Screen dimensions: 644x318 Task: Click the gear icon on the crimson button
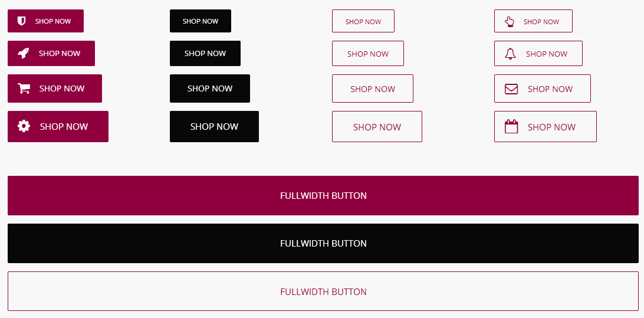coord(24,126)
